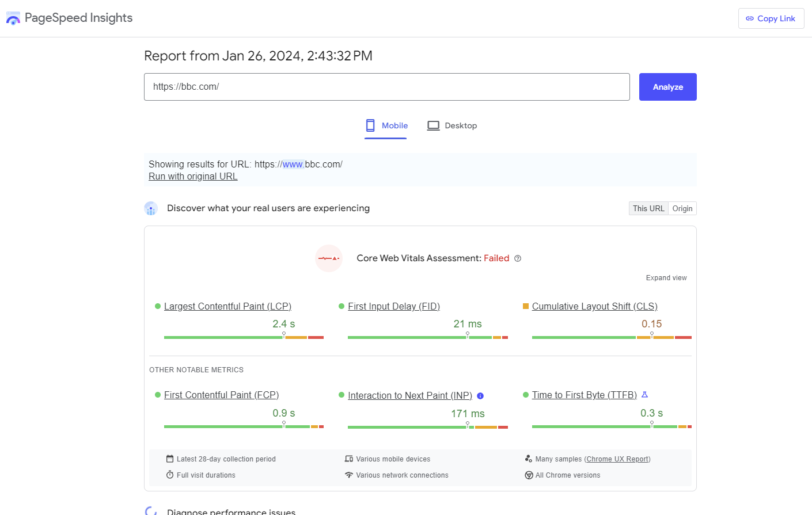812x515 pixels.
Task: Click the samples icon beside Many samples
Action: (x=529, y=459)
